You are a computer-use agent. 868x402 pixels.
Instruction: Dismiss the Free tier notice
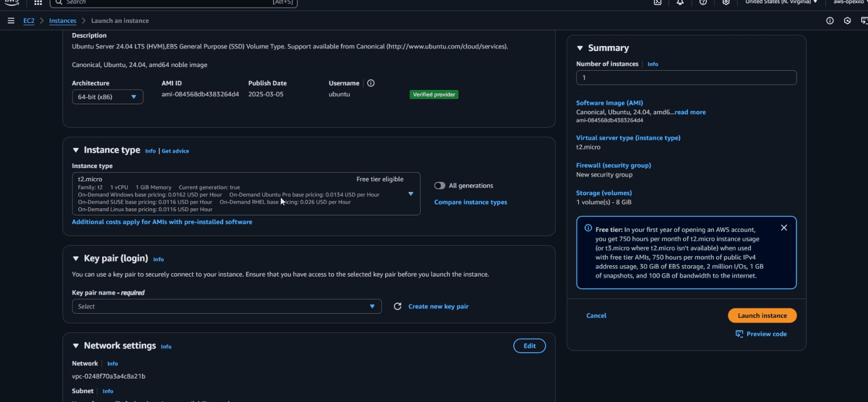[x=784, y=228]
